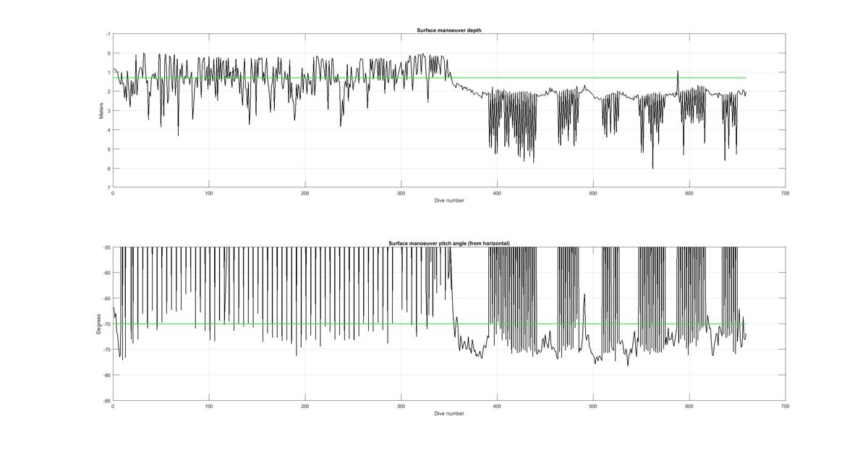868x450 pixels.
Task: Click the '600' dive tick of the pitch angle plot
Action: [689, 407]
